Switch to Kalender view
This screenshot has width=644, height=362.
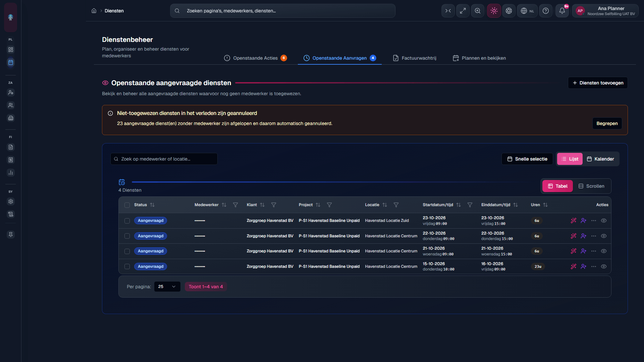pyautogui.click(x=601, y=159)
